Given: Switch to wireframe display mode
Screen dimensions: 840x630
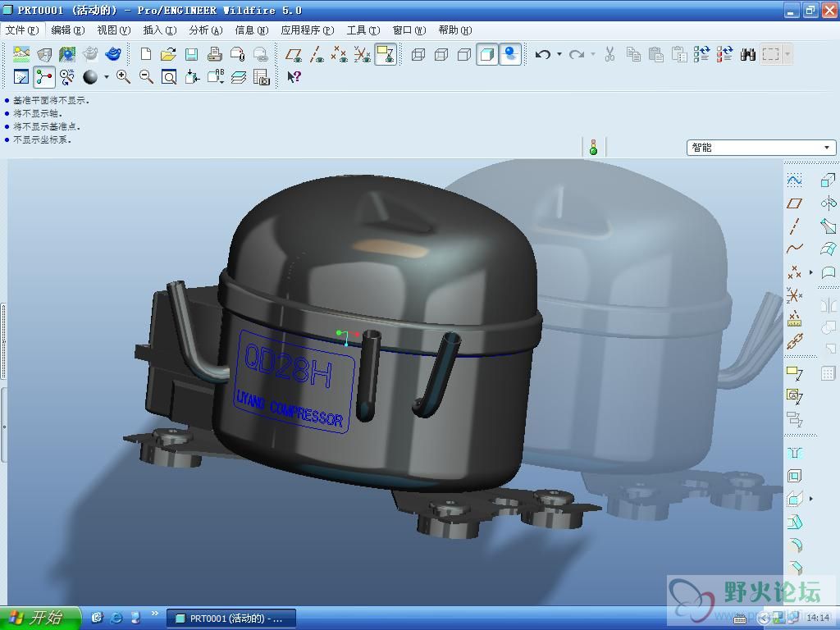Looking at the screenshot, I should 418,54.
